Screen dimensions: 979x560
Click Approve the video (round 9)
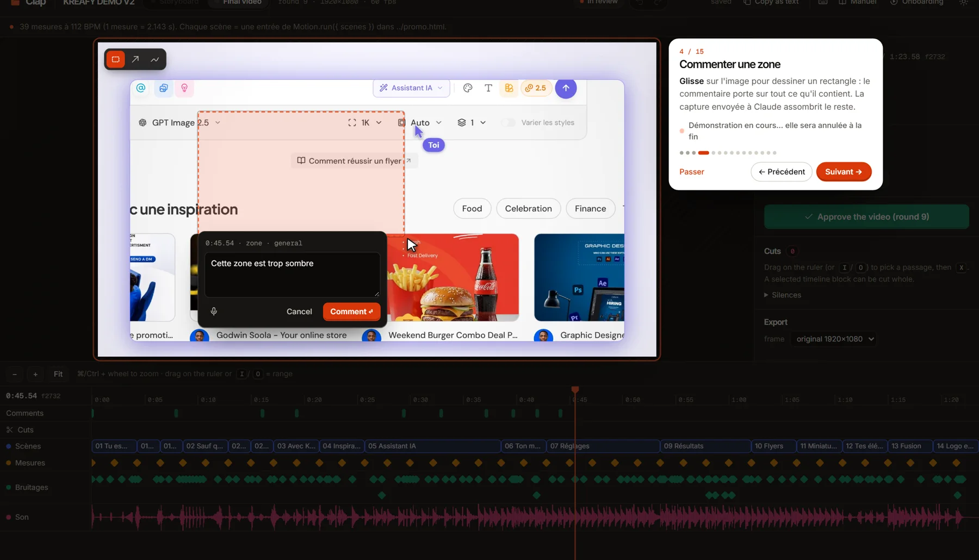point(866,216)
